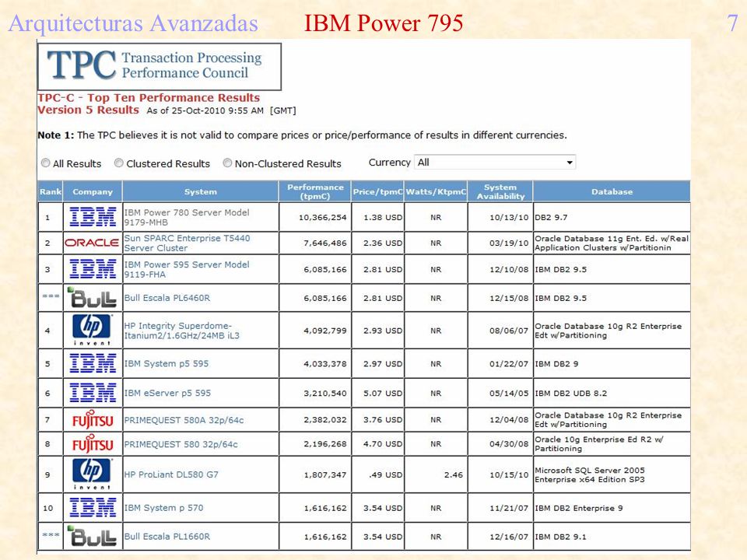747x560 pixels.
Task: Select the Non-Clustered Results radio button
Action: click(227, 163)
